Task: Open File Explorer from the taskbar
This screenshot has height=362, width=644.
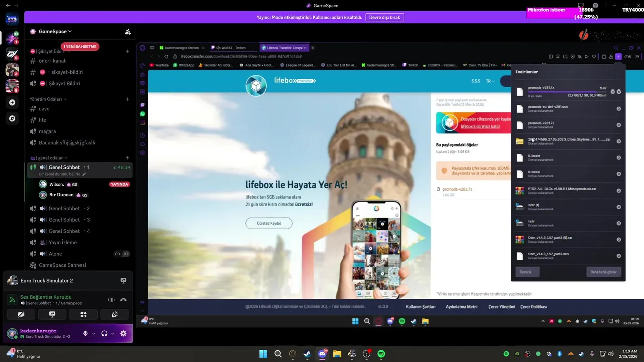Action: point(337,354)
